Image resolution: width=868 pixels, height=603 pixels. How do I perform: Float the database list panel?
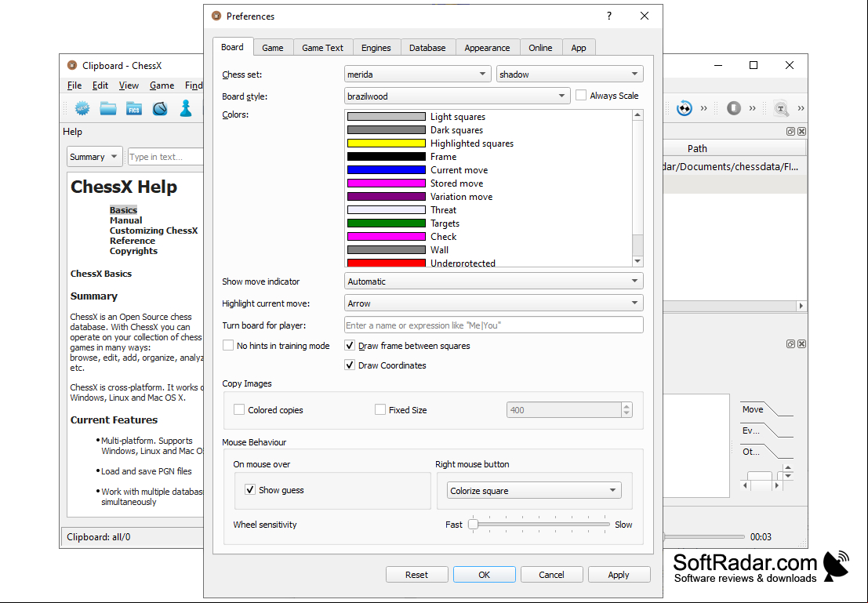pos(790,131)
